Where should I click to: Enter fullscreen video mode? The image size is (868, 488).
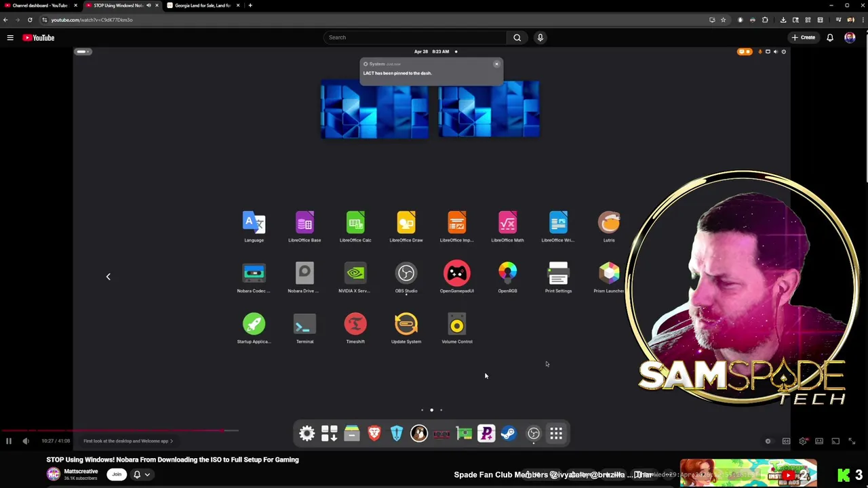click(852, 441)
